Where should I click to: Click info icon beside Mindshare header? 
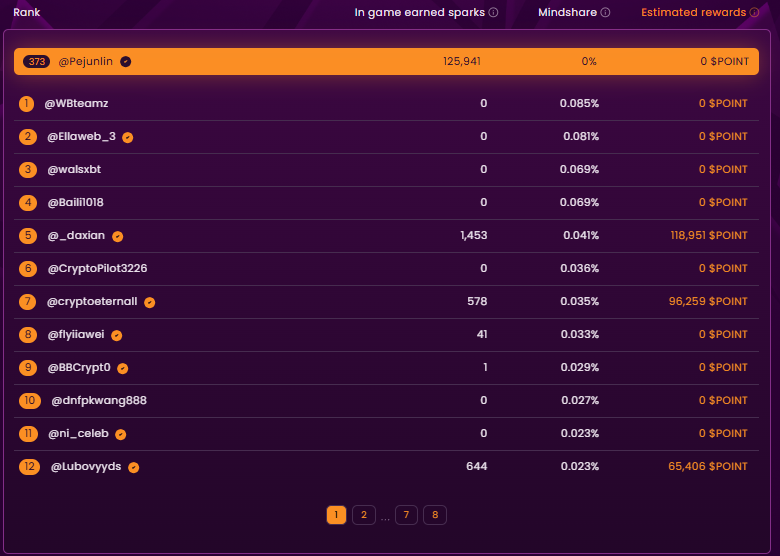pyautogui.click(x=605, y=12)
